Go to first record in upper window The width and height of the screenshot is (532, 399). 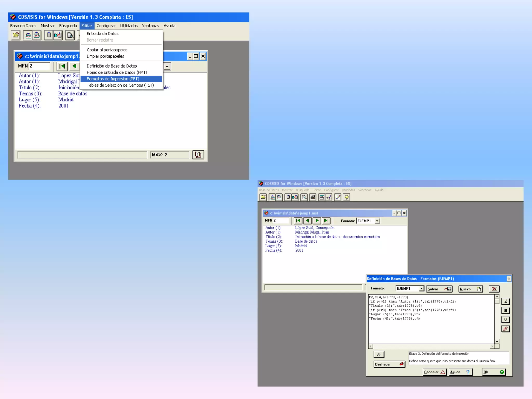click(x=62, y=66)
